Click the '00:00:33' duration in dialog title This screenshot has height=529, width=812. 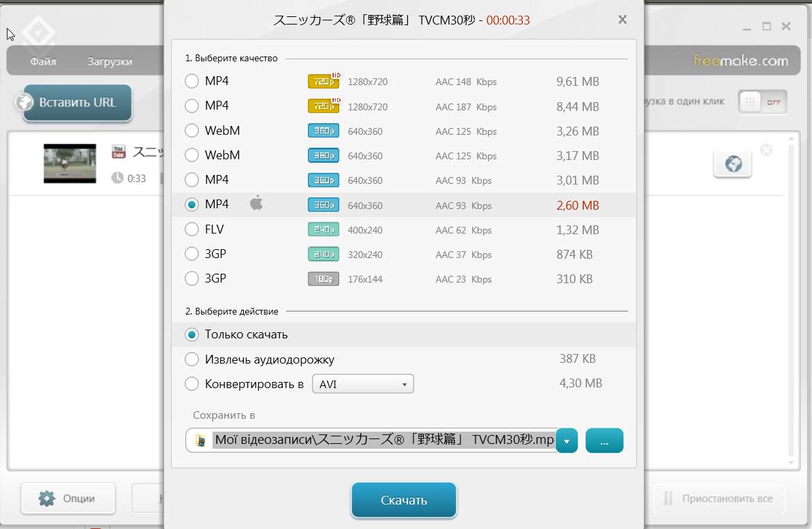508,20
